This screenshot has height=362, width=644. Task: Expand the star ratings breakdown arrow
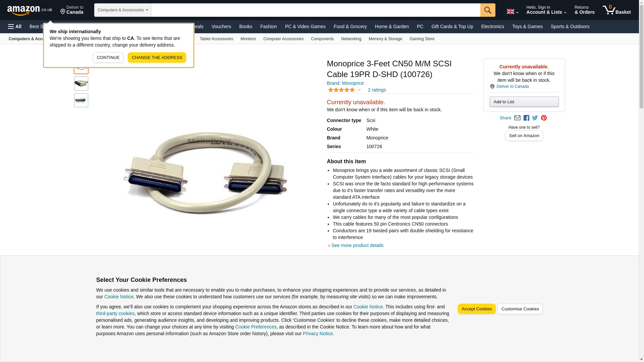tap(359, 90)
